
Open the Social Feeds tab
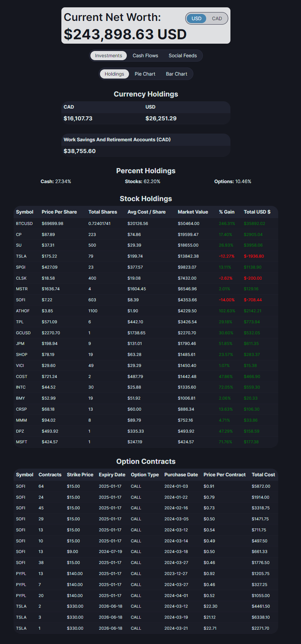point(183,55)
